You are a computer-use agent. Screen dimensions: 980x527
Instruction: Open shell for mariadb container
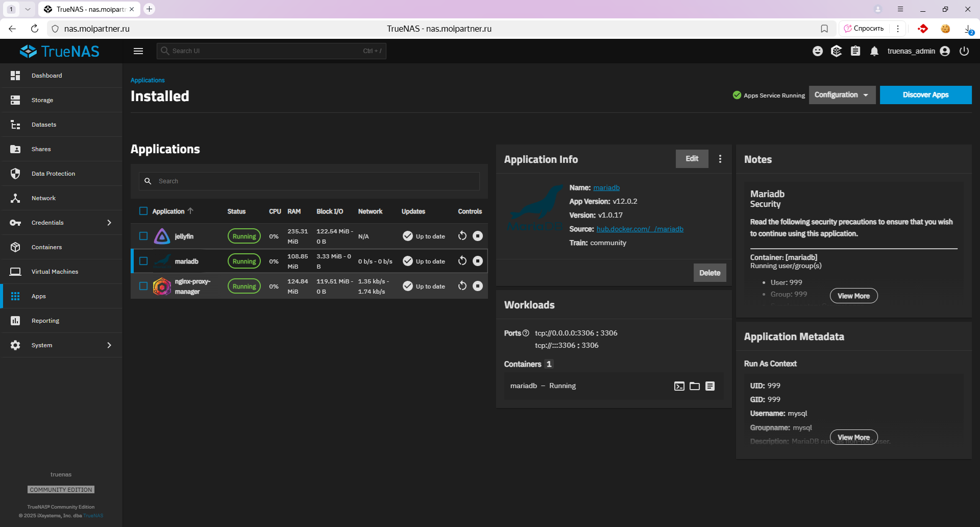tap(679, 386)
